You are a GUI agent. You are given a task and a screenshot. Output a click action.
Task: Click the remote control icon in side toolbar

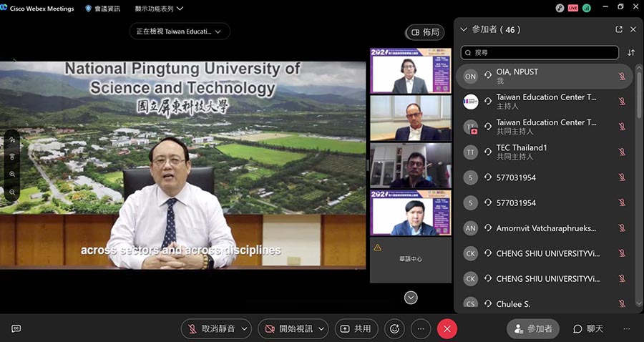[x=12, y=157]
